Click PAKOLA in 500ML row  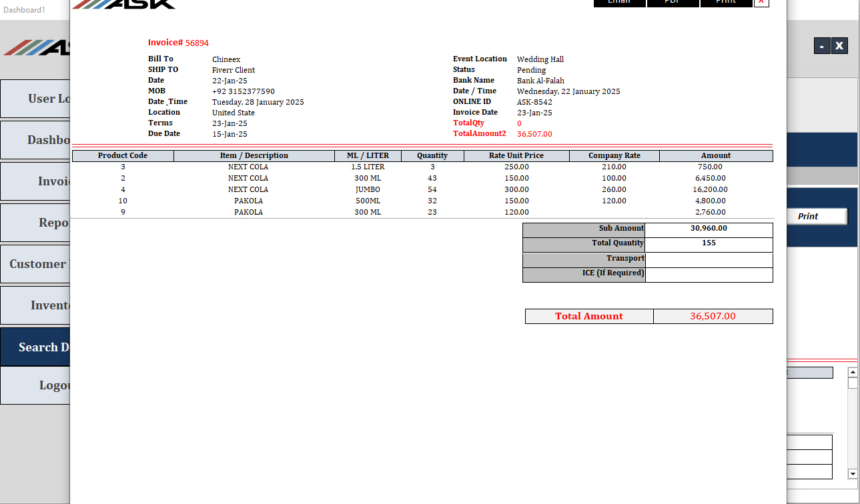tap(248, 201)
